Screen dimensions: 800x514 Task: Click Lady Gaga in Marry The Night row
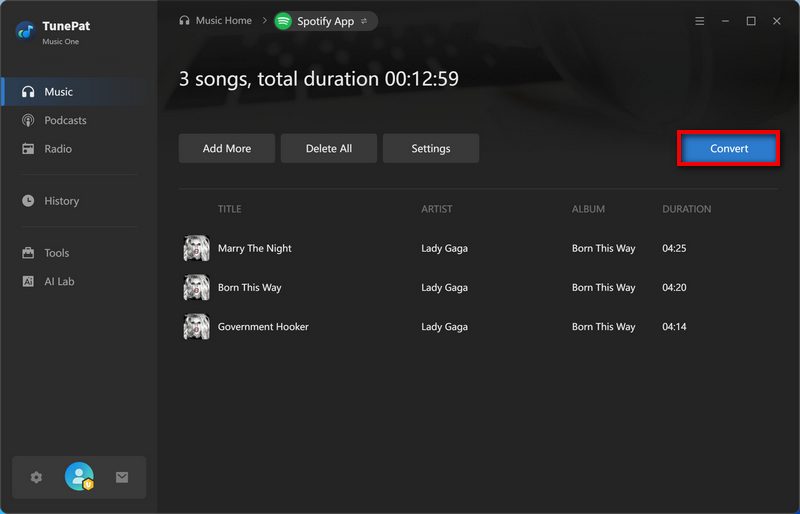pyautogui.click(x=444, y=249)
